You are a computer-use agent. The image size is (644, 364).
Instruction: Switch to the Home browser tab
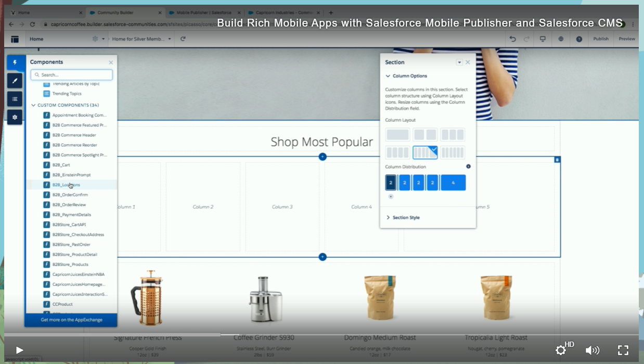(x=46, y=12)
